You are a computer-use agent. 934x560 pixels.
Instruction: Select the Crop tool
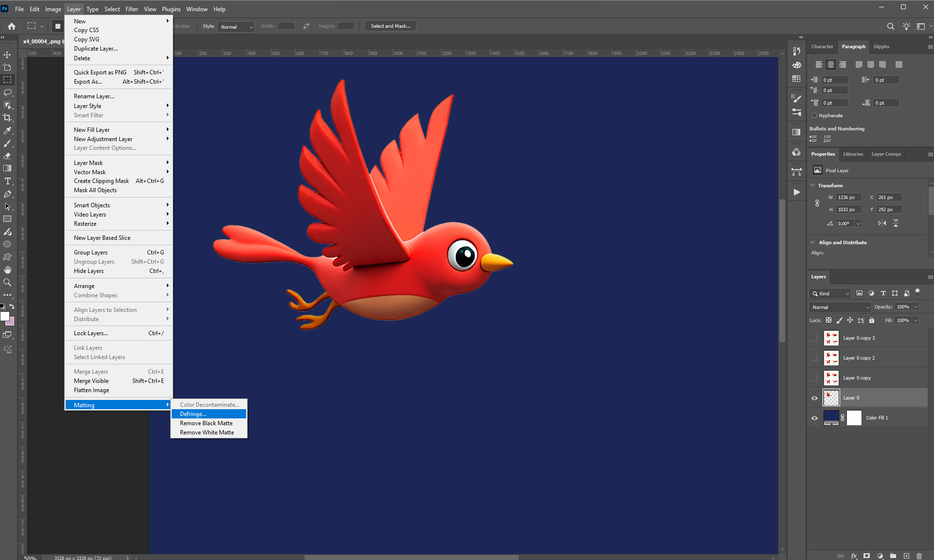click(7, 118)
